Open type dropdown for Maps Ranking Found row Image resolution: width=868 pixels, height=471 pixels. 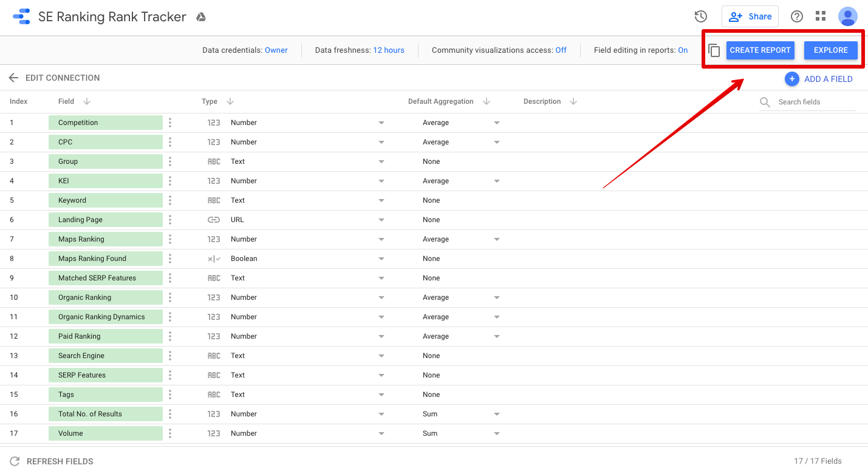(x=381, y=259)
